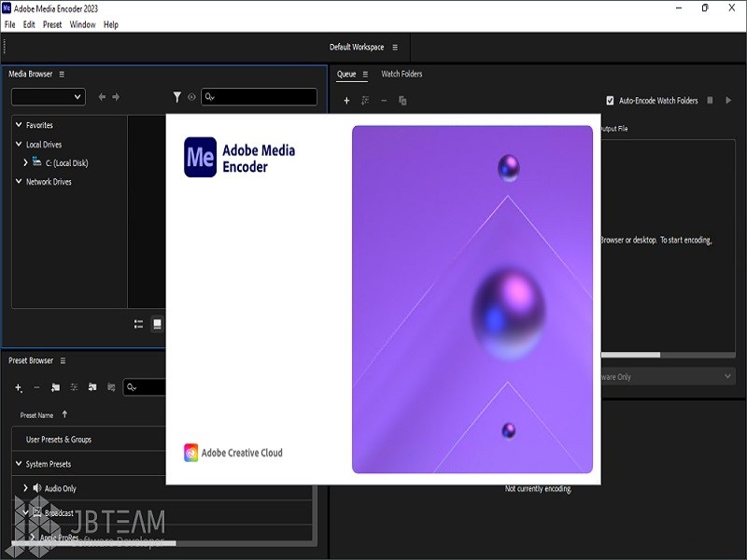Image resolution: width=747 pixels, height=560 pixels.
Task: Open the Queue panel menu
Action: pyautogui.click(x=365, y=75)
